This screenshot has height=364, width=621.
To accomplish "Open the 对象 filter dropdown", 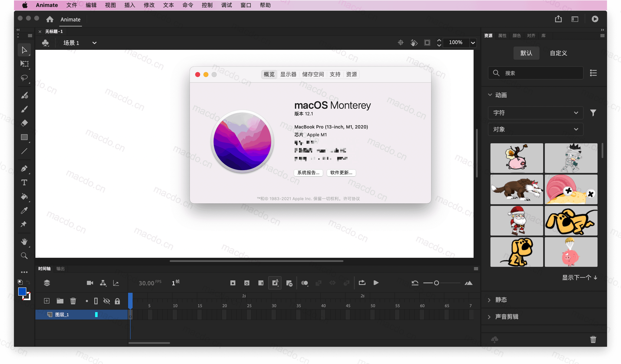I will [536, 129].
